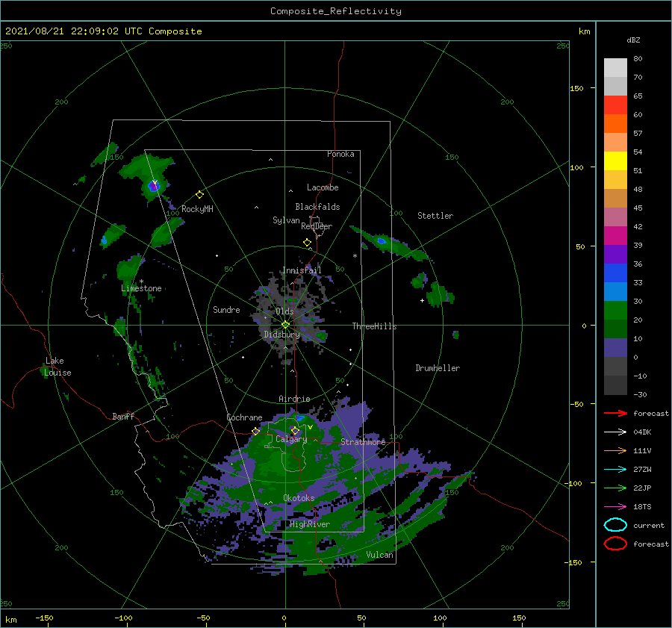
Task: Select the orange 111V arrow legend icon
Action: pyautogui.click(x=615, y=450)
